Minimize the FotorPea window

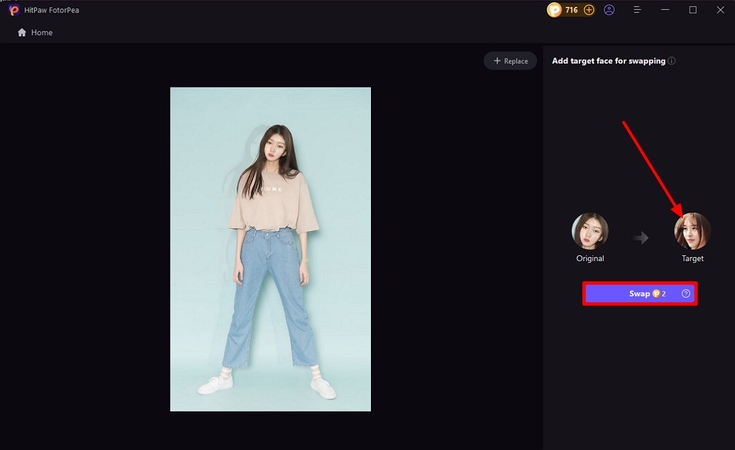665,10
